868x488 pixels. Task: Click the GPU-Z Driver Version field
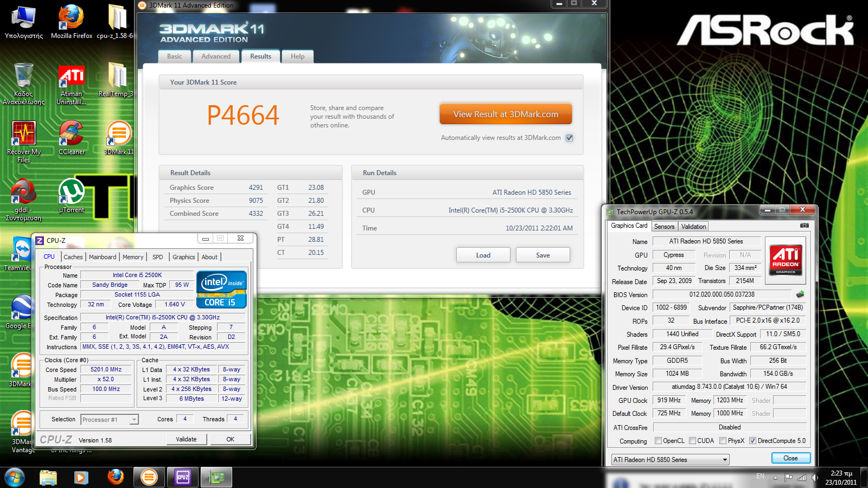coord(729,387)
